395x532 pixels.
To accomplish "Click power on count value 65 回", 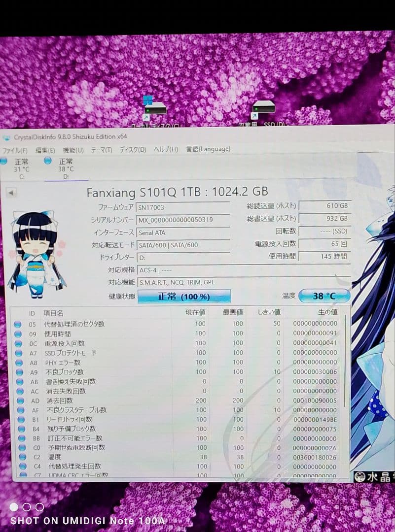I will point(324,244).
